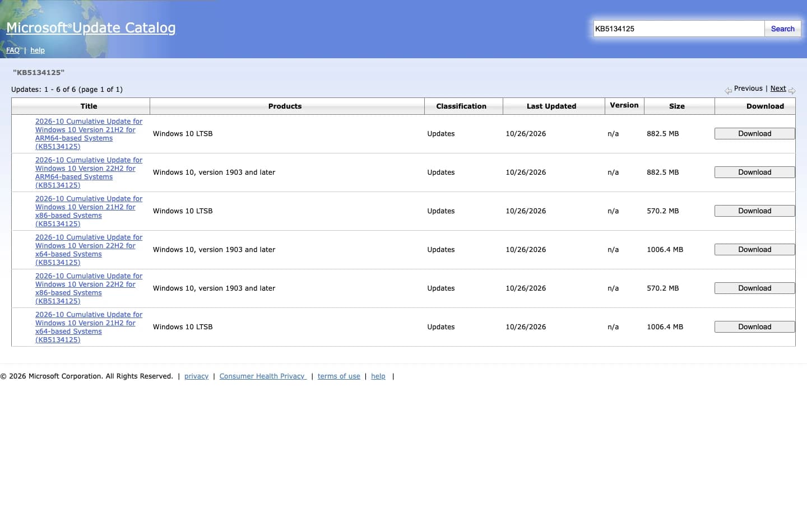Screen dimensions: 807x532
Task: Click the copyright Microsoft Corporation text
Action: (86, 376)
